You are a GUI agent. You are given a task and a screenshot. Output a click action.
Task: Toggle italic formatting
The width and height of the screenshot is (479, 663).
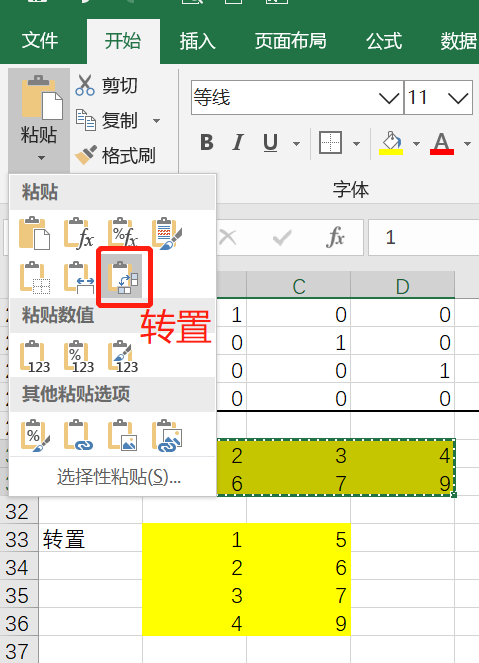238,142
